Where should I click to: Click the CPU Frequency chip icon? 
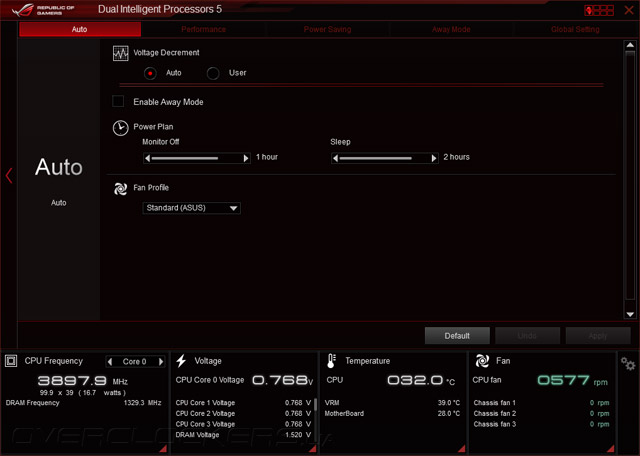click(x=11, y=361)
